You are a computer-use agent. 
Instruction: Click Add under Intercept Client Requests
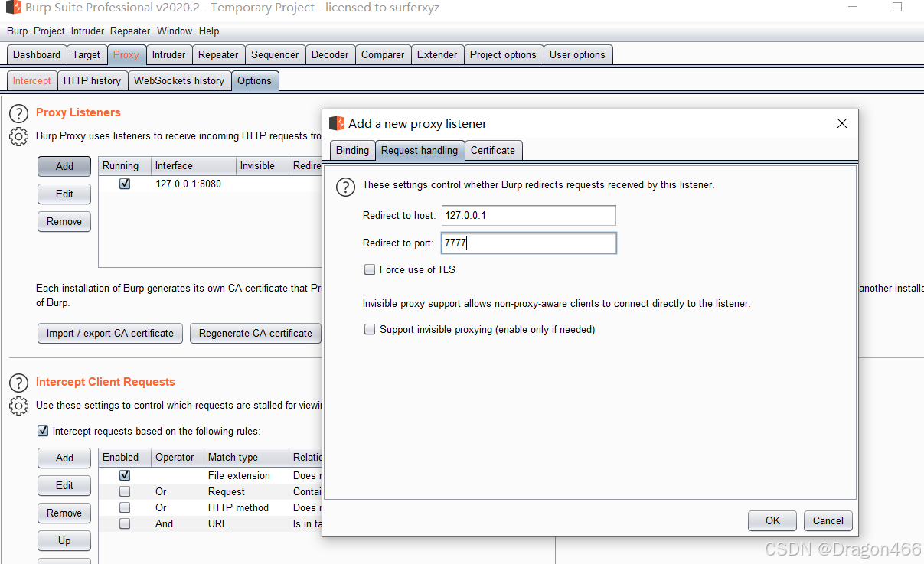(x=64, y=458)
